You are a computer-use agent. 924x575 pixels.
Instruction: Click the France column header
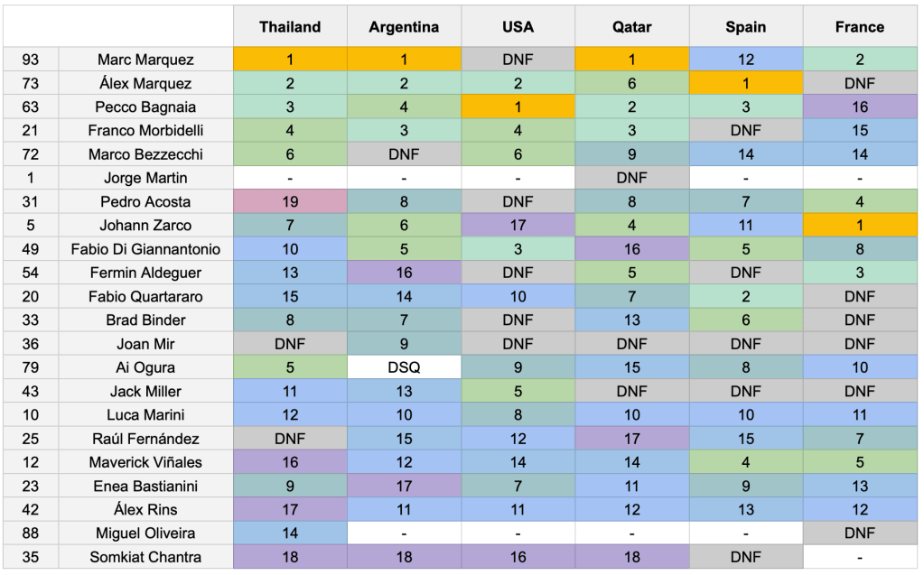(859, 27)
